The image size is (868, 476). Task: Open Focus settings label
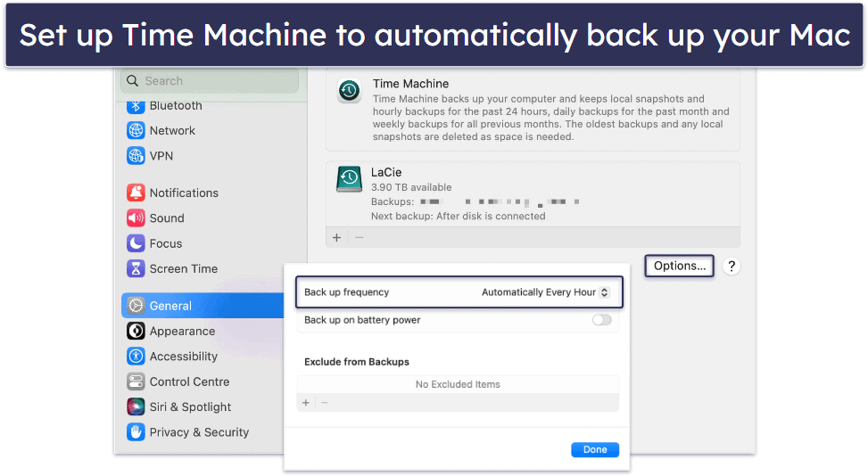[166, 243]
